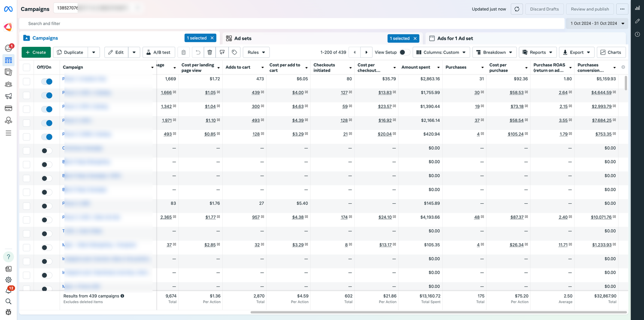Click the trash delete icon in toolbar
The width and height of the screenshot is (644, 320).
[210, 52]
